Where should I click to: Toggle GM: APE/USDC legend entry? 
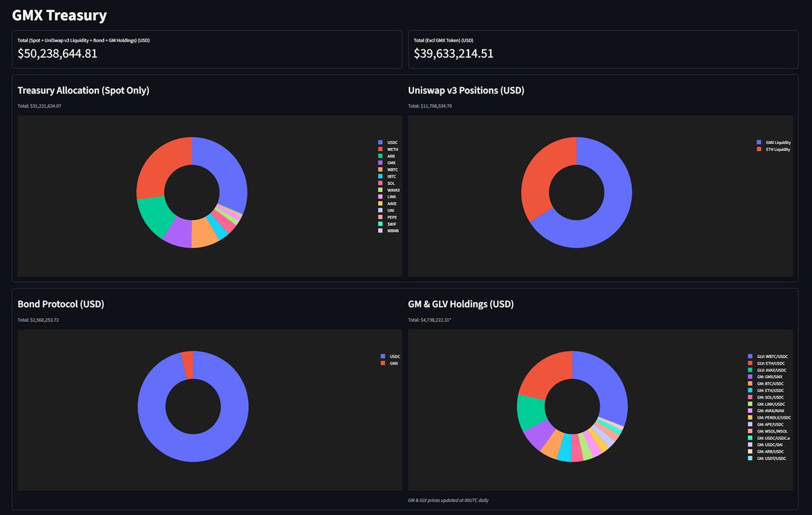tap(766, 424)
